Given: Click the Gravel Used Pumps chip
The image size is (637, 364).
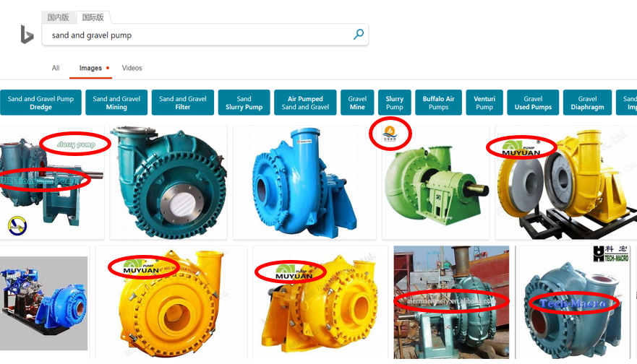Looking at the screenshot, I should pos(533,103).
